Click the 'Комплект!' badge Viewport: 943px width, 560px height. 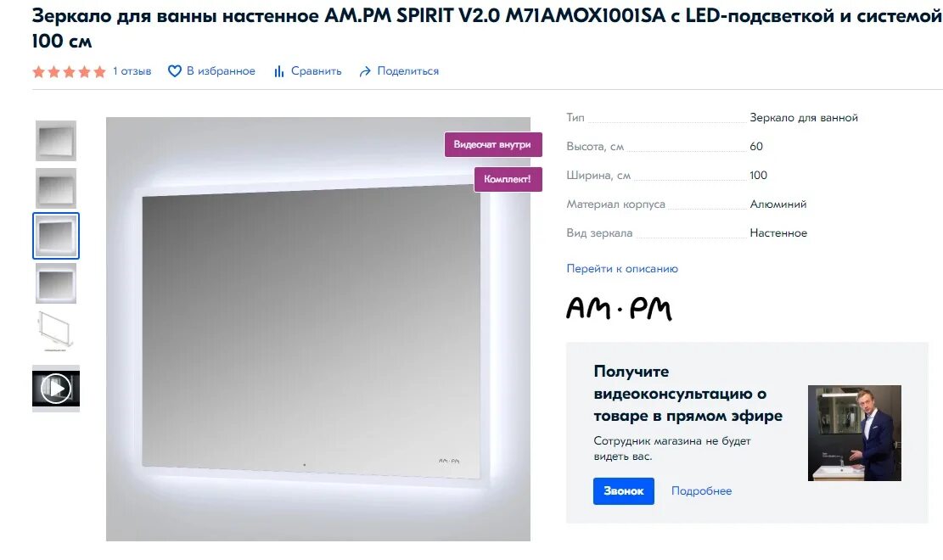coord(508,179)
